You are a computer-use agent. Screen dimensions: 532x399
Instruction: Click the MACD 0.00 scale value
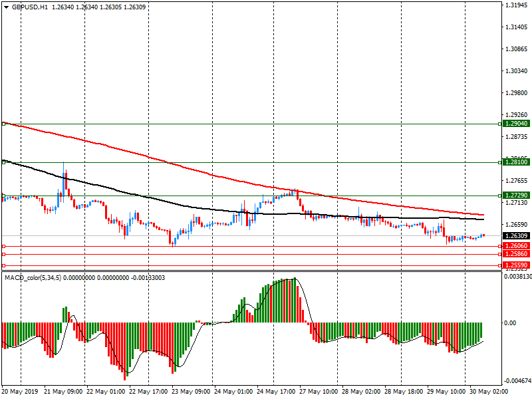[511, 323]
